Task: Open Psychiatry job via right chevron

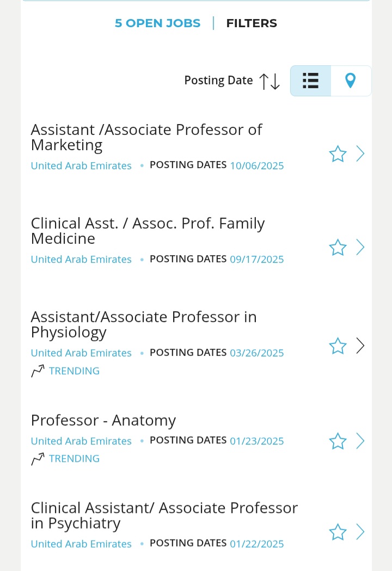Action: [360, 531]
